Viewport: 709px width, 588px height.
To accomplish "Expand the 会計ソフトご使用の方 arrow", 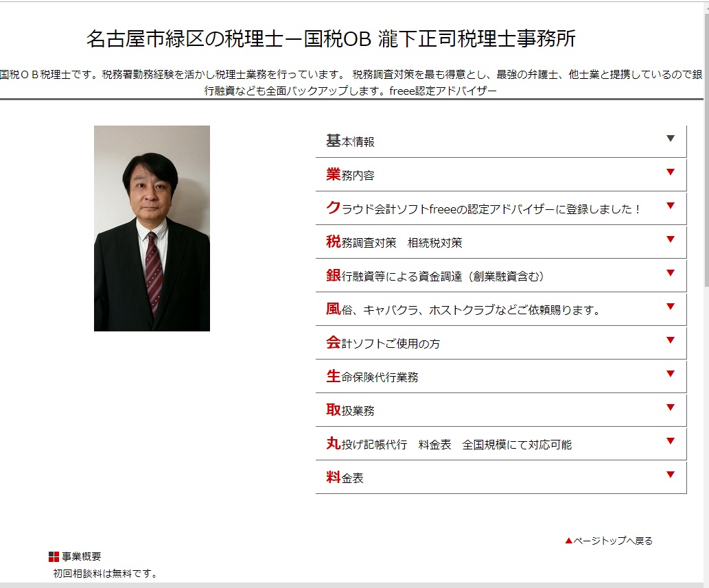I will (x=671, y=340).
